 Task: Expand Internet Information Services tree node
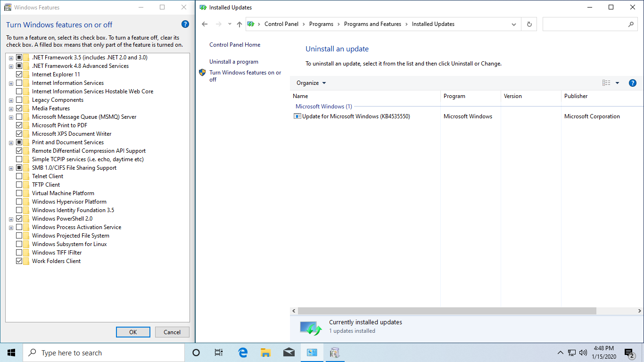pos(11,83)
